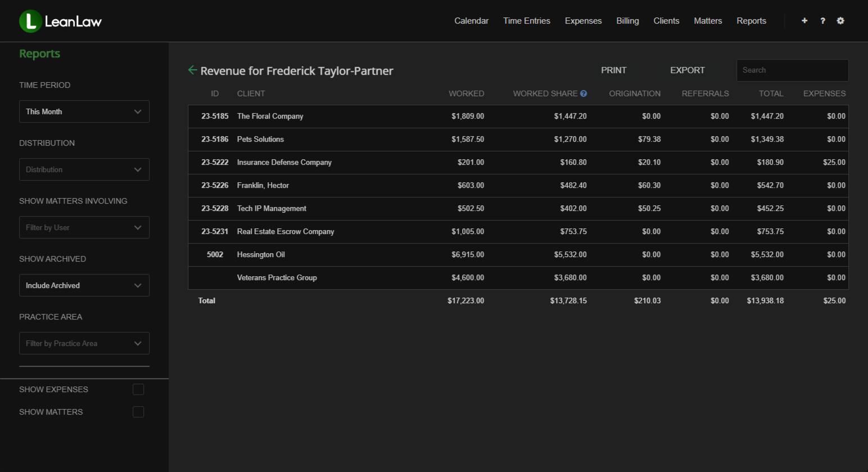Viewport: 868px width, 472px height.
Task: Click the Reports heading in the sidebar
Action: click(x=39, y=53)
